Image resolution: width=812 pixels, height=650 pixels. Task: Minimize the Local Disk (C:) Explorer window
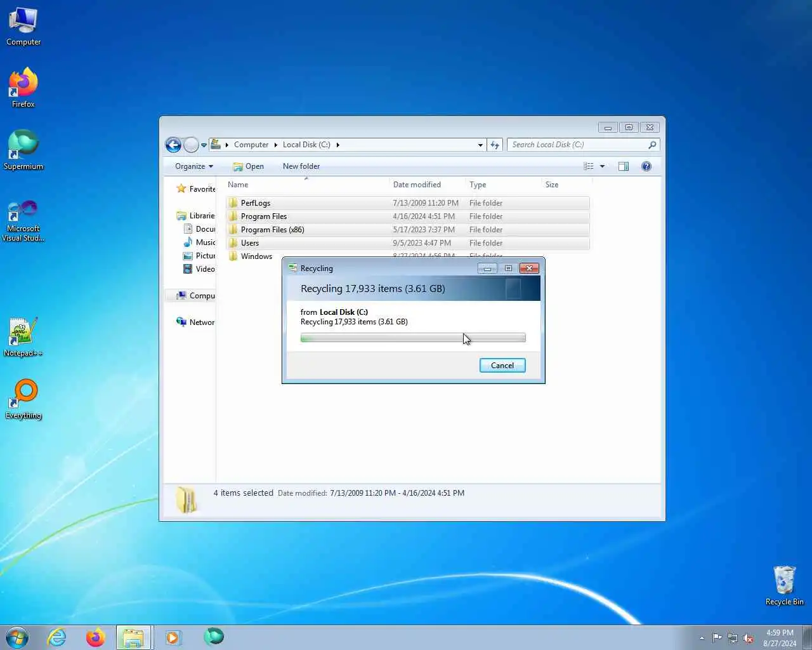pos(608,128)
